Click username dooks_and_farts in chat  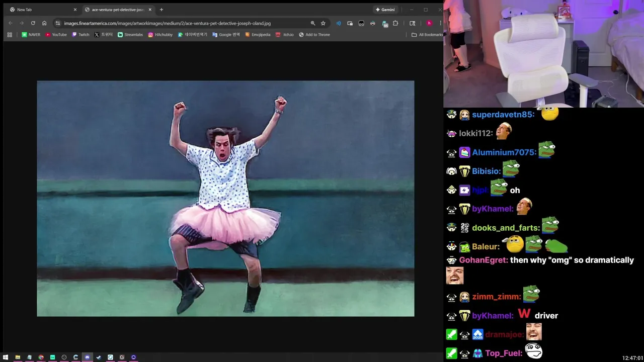pos(506,228)
